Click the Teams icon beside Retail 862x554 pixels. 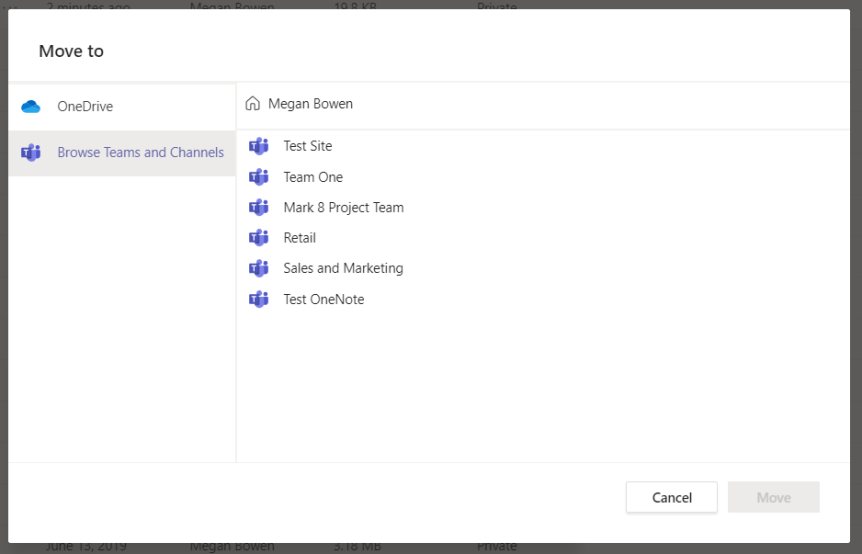tap(259, 238)
